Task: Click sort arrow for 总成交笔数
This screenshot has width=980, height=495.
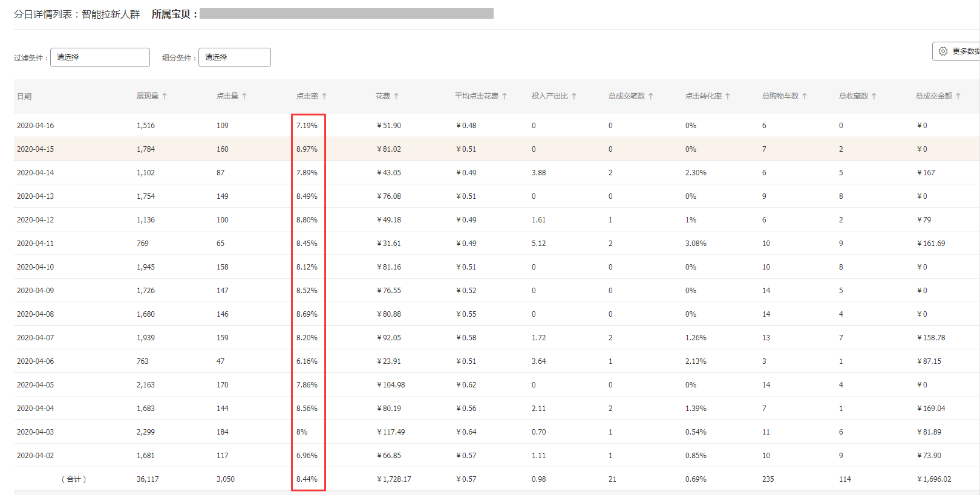Action: (651, 96)
